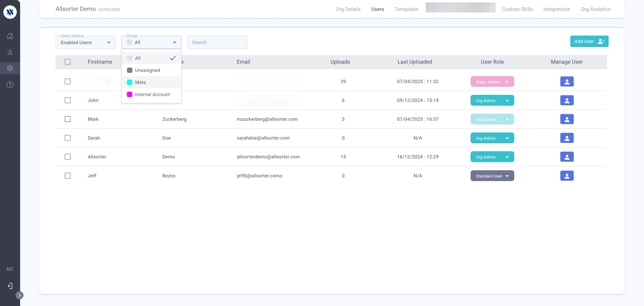The image size is (644, 306).
Task: Click into the Search field
Action: pyautogui.click(x=217, y=42)
